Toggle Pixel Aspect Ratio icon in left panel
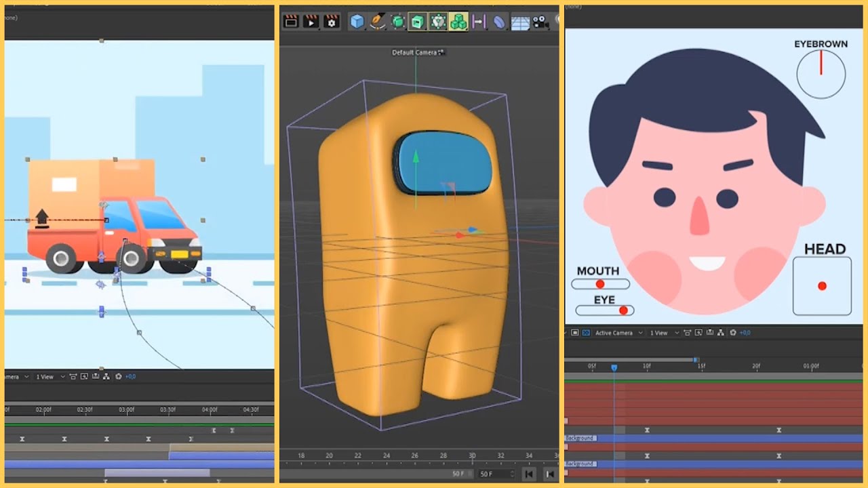The height and width of the screenshot is (488, 868). (73, 376)
